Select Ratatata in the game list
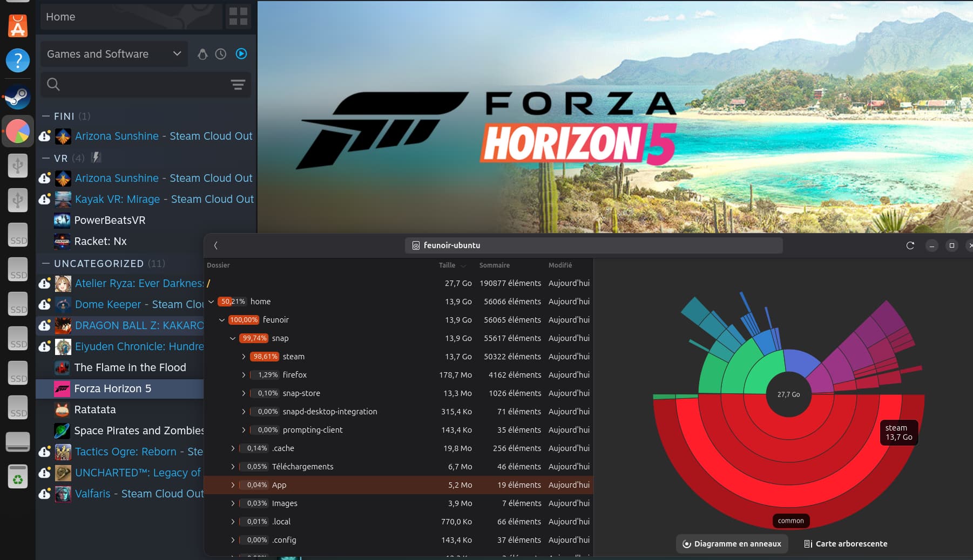Image resolution: width=973 pixels, height=560 pixels. pos(95,409)
